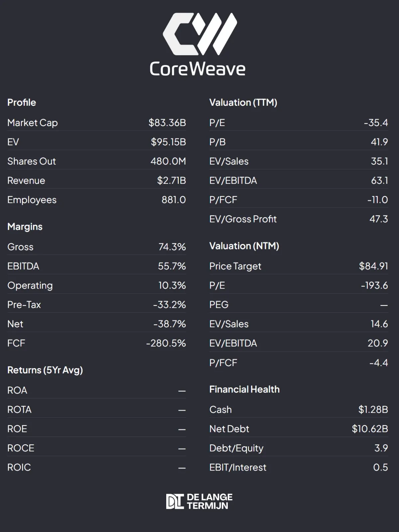Click the CoreWeave logo icon
Viewport: 399px width, 532px height.
click(x=199, y=34)
